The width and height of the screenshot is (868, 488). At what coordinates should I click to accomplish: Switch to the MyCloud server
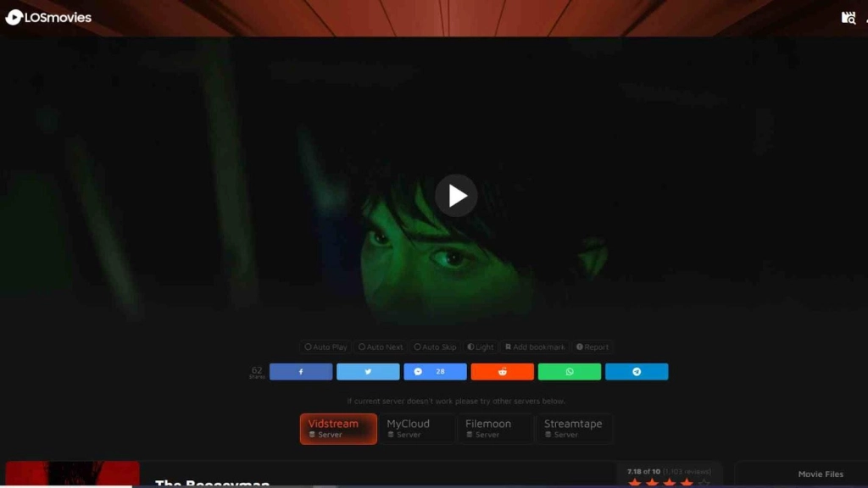(x=417, y=429)
